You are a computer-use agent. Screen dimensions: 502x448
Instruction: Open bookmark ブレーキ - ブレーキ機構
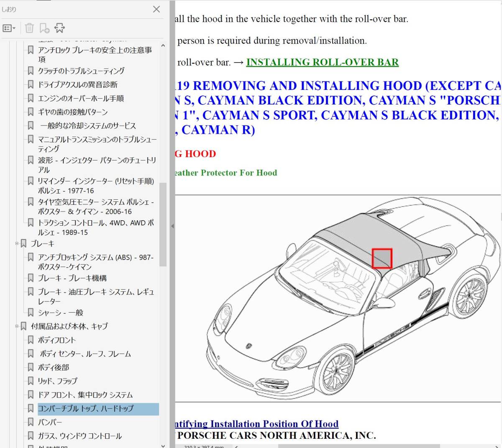(72, 278)
